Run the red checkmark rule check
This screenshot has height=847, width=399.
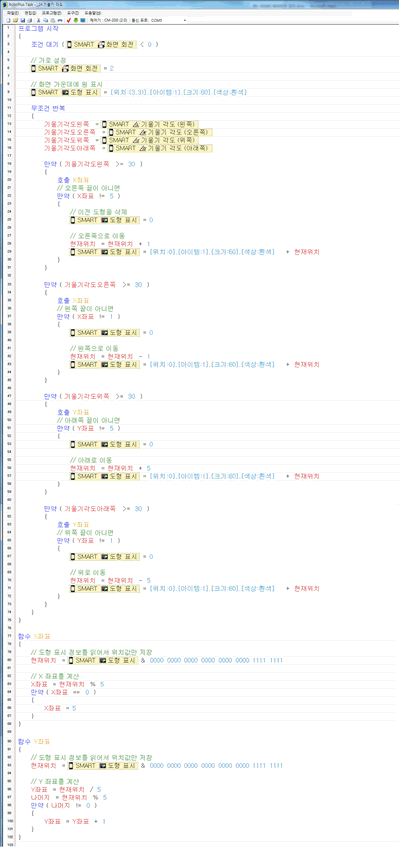69,20
